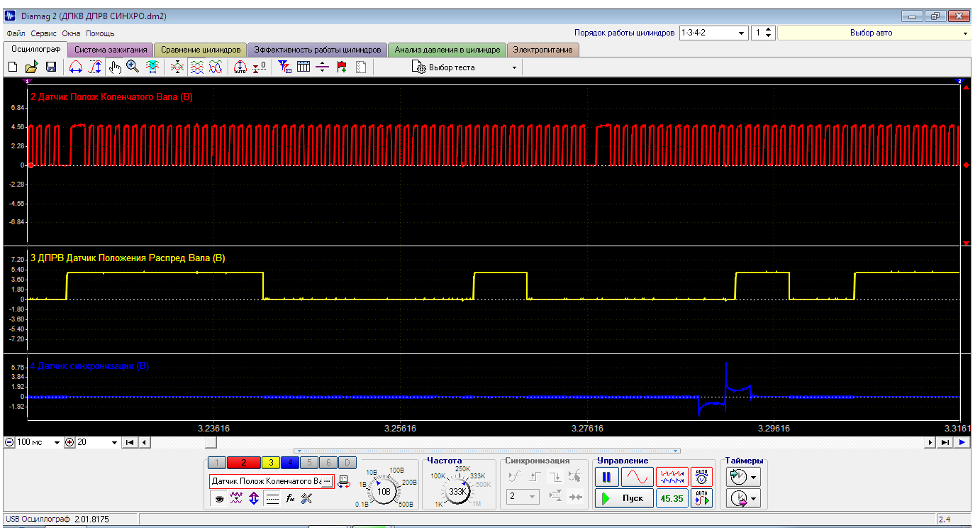Save the oscillogram with the floppy disk icon
Screen dimensions: 980x528
tap(51, 67)
